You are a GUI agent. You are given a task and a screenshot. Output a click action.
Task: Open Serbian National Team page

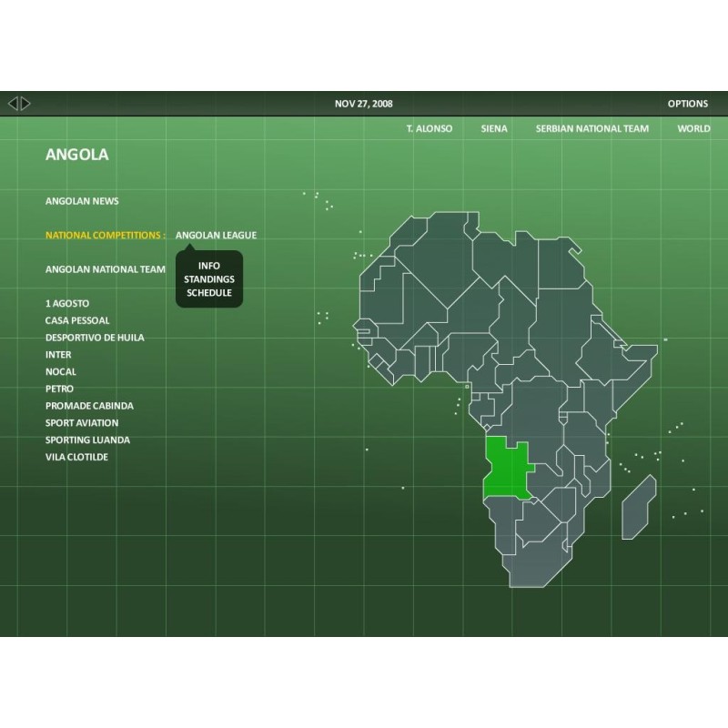(591, 128)
